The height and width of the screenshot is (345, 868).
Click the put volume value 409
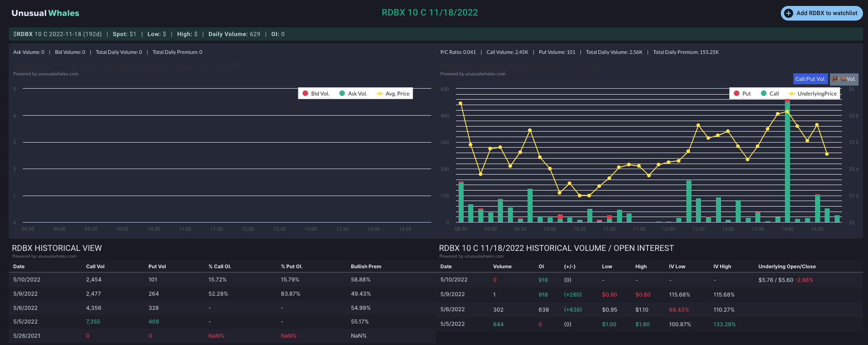(x=154, y=322)
